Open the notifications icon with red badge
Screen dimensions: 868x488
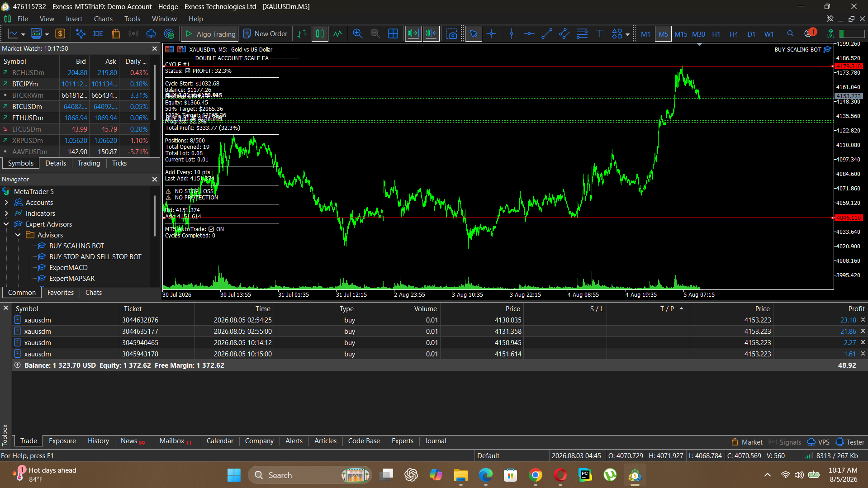(x=810, y=33)
